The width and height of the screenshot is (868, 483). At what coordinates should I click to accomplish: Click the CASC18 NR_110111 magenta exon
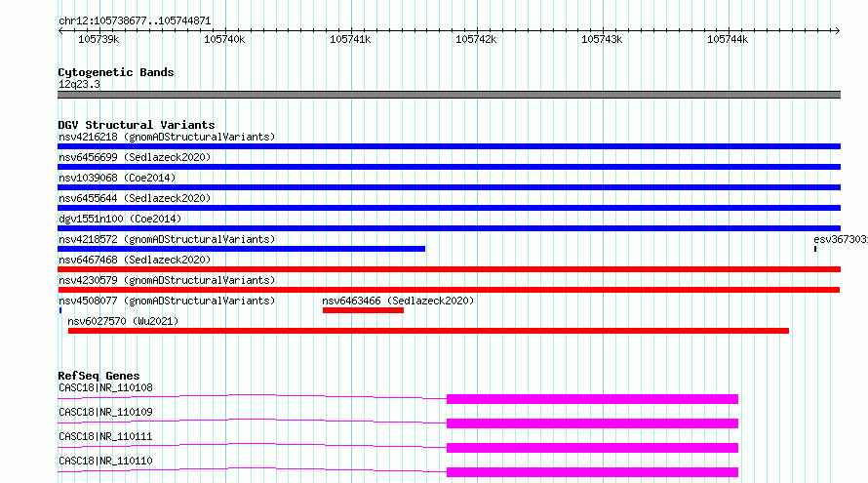point(592,448)
